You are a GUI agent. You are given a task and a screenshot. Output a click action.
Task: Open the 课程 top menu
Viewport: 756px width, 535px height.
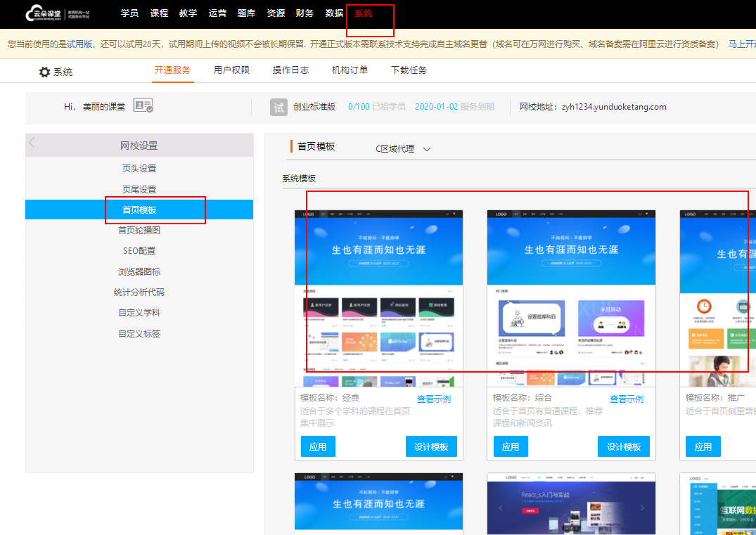click(x=159, y=13)
